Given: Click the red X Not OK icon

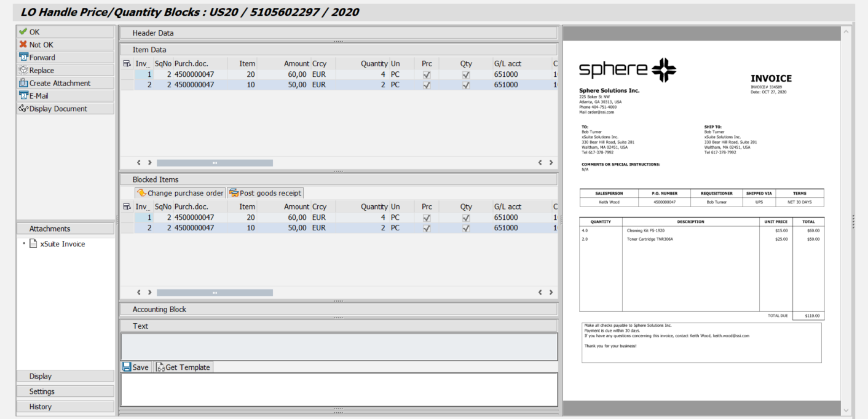Looking at the screenshot, I should coord(23,45).
